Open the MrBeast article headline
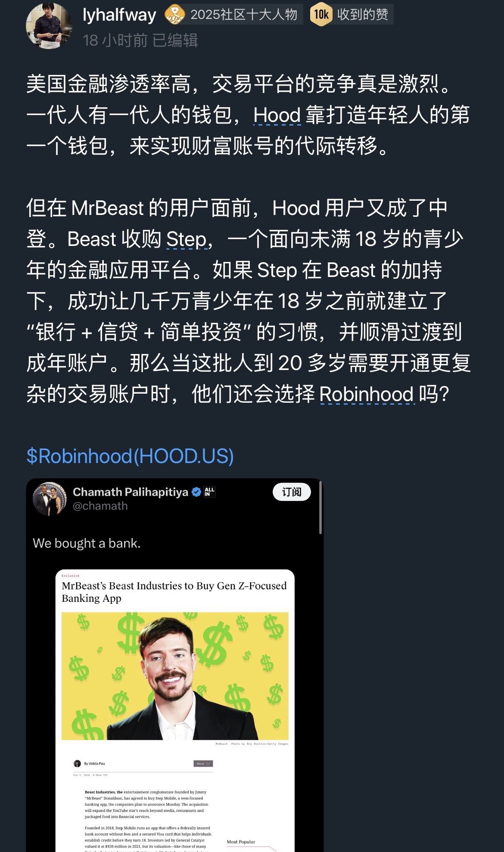The image size is (504, 852). [174, 592]
